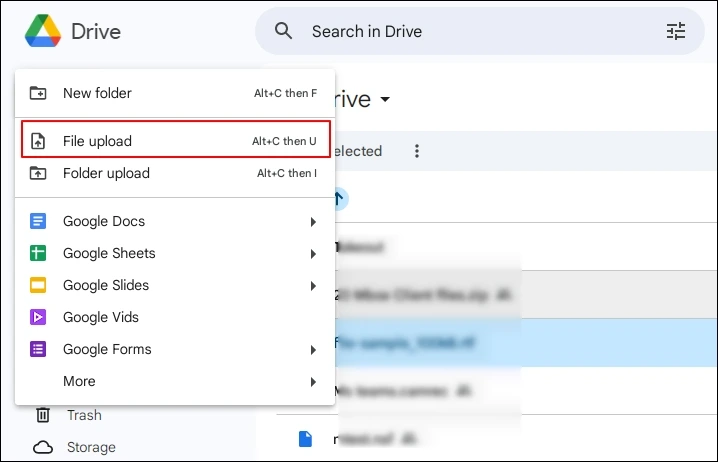Expand Google Sheets submenu arrow

(313, 254)
